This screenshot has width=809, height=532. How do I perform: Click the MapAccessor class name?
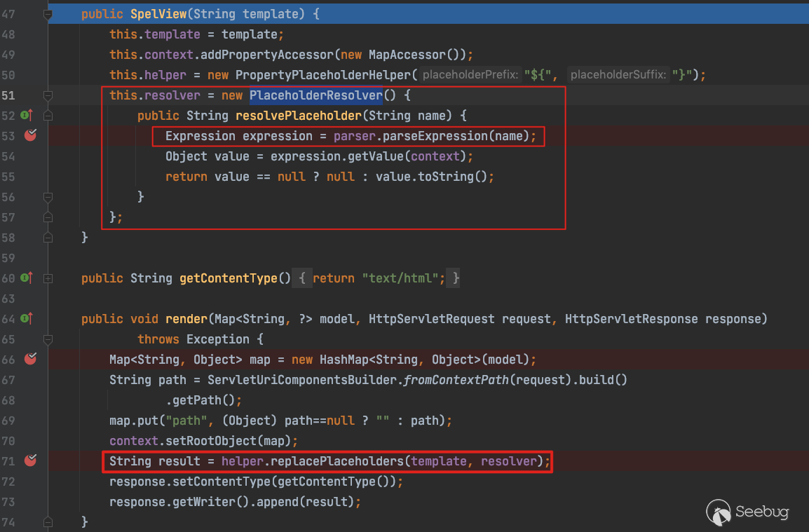coord(407,55)
